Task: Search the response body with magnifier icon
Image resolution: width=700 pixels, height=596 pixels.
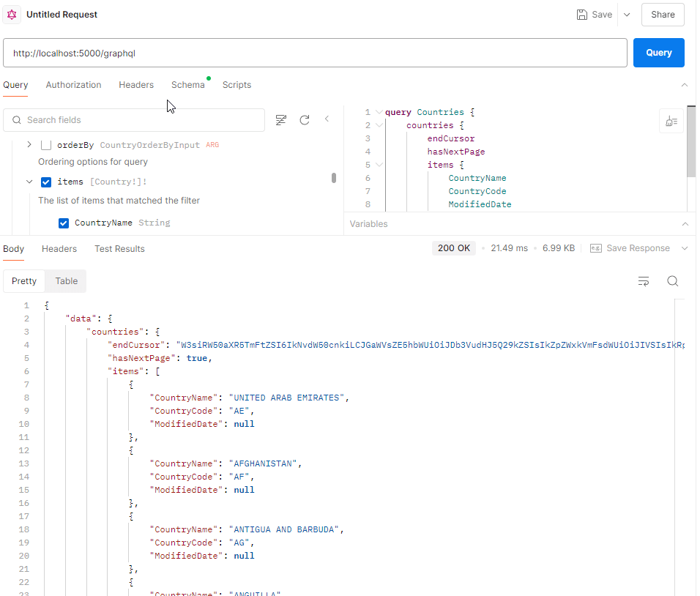Action: (672, 281)
